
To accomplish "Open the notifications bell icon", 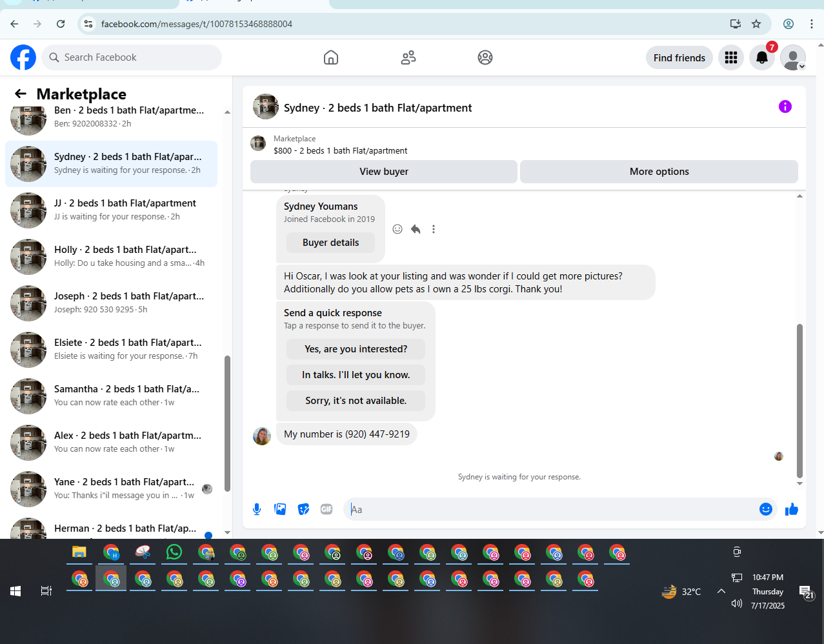I will point(762,57).
